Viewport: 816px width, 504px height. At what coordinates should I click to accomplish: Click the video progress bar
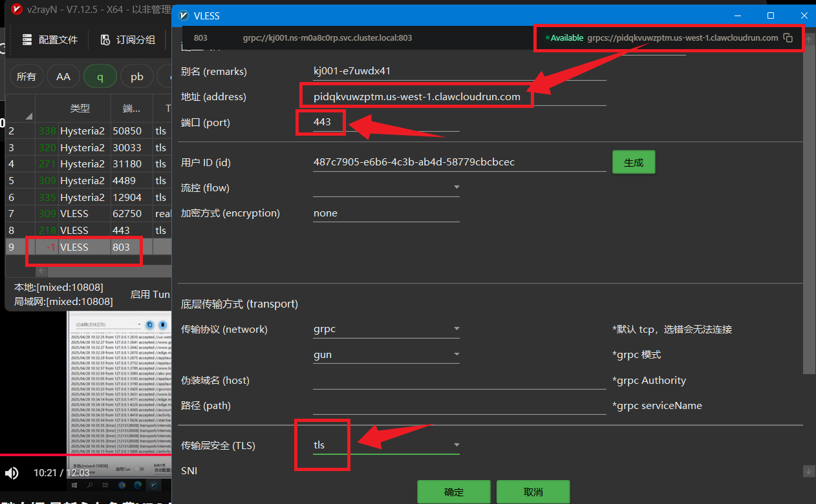point(85,455)
